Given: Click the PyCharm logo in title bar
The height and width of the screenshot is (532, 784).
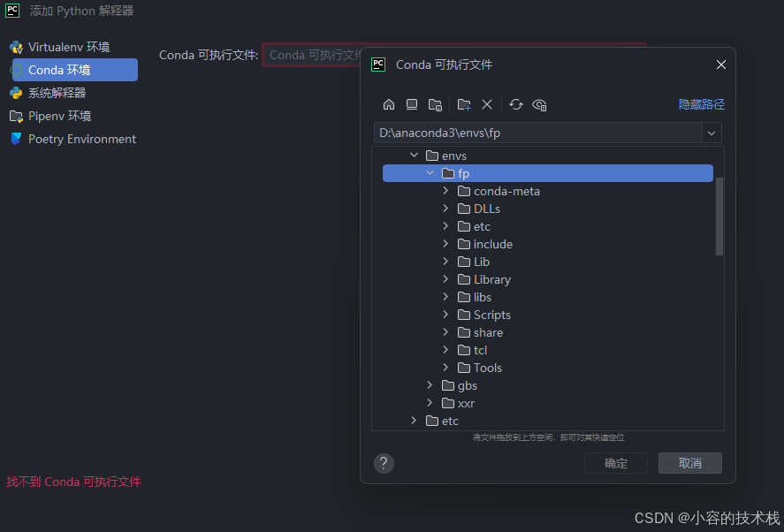Looking at the screenshot, I should pos(12,11).
